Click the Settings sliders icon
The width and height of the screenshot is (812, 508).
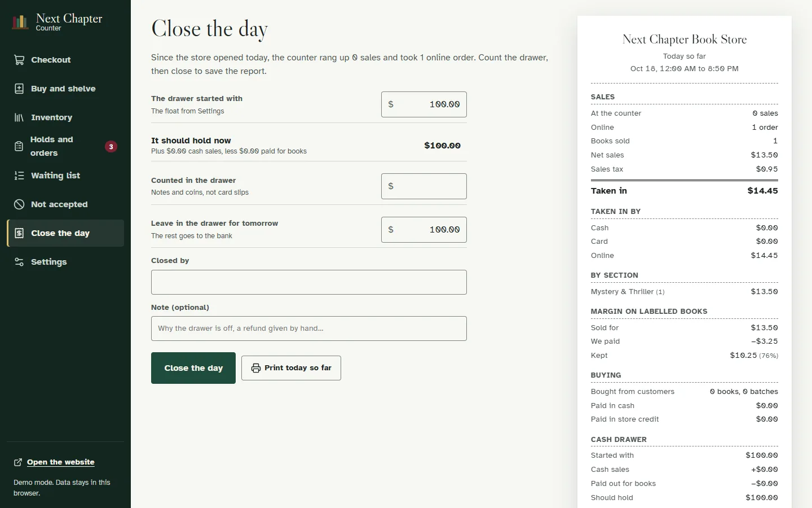[19, 262]
